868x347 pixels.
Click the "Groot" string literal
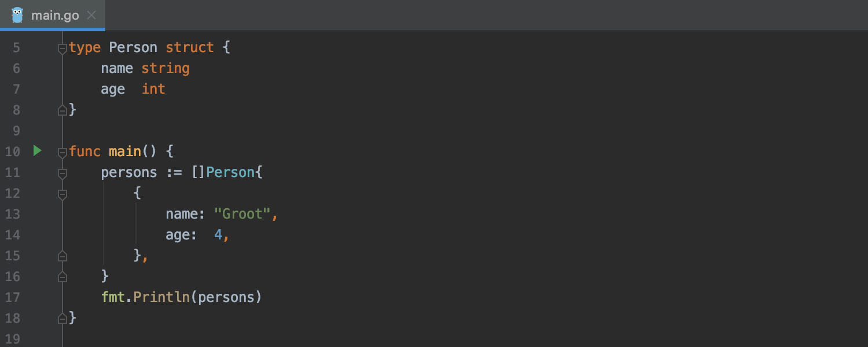coord(242,214)
